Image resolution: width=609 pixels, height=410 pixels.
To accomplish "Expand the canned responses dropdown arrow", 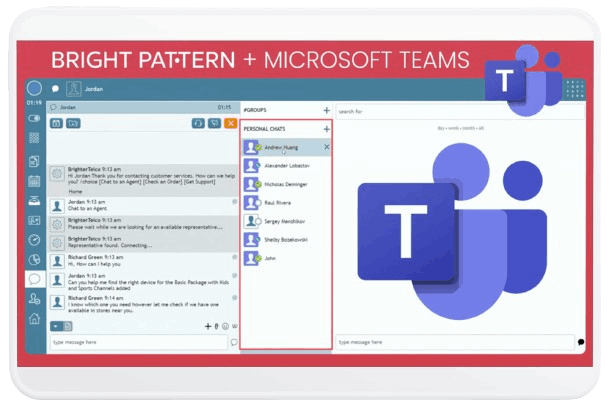I will (x=54, y=326).
